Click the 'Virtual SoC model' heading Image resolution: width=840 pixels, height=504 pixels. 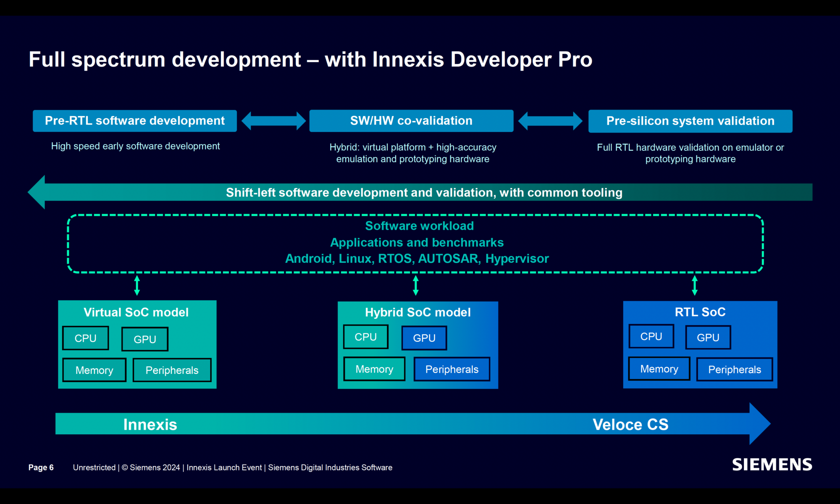coord(136,312)
